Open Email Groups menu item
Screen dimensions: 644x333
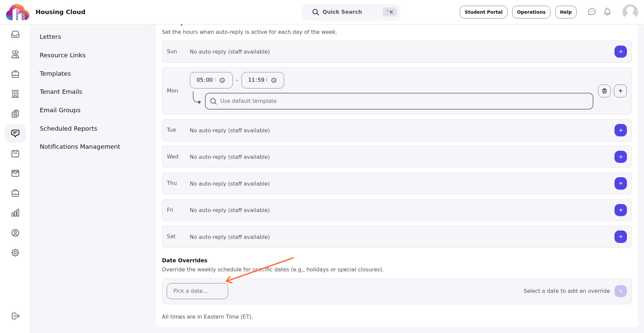60,110
